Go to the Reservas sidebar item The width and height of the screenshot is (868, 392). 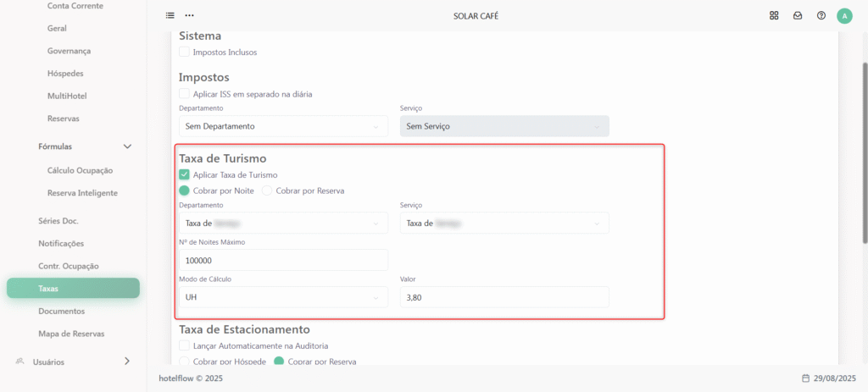[63, 119]
